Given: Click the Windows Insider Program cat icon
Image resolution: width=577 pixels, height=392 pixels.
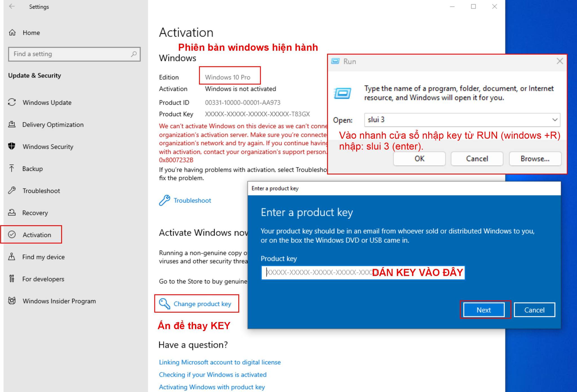Looking at the screenshot, I should pyautogui.click(x=12, y=301).
